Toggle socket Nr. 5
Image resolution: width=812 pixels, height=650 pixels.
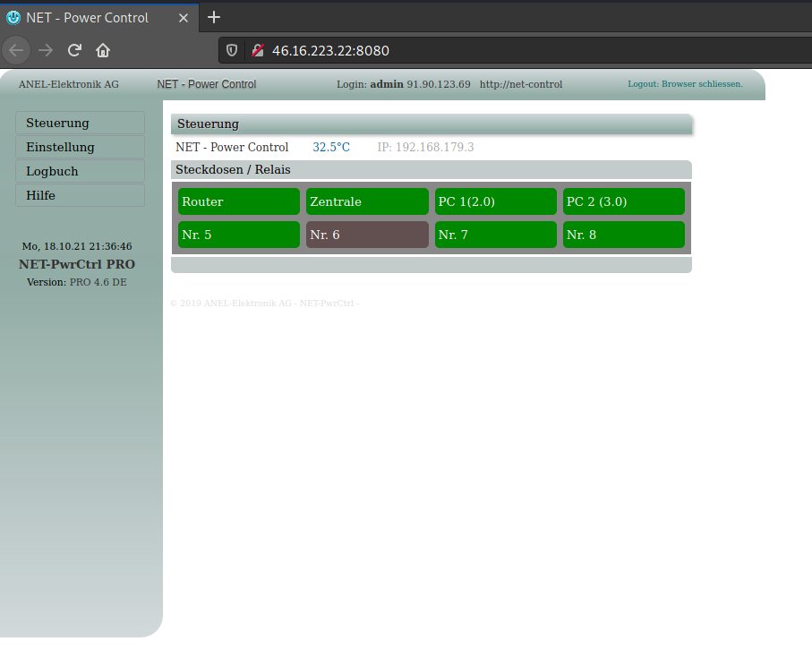pyautogui.click(x=239, y=235)
